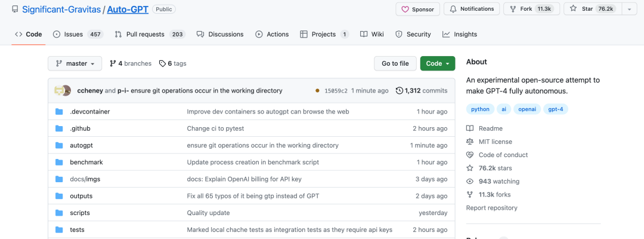
Task: Click the ccheney author link
Action: click(x=90, y=90)
